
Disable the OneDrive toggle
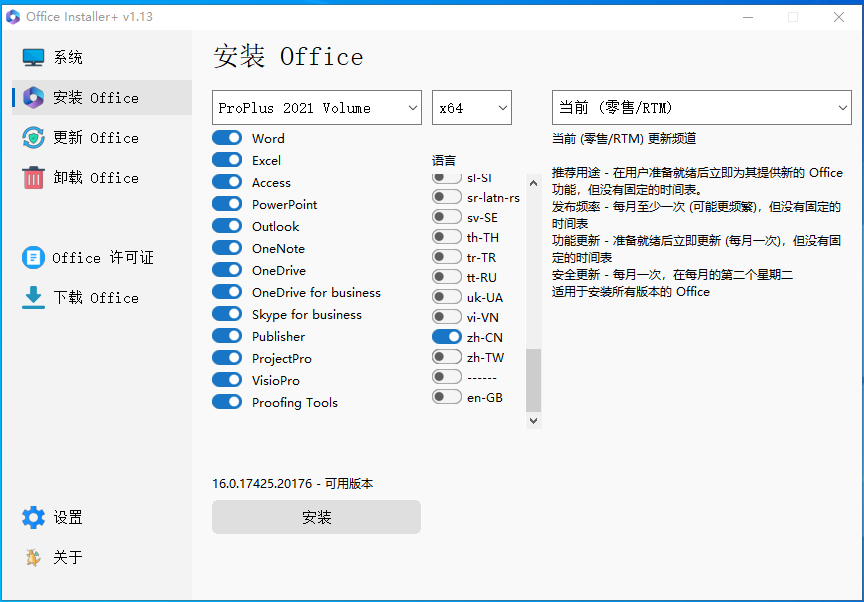[x=227, y=270]
